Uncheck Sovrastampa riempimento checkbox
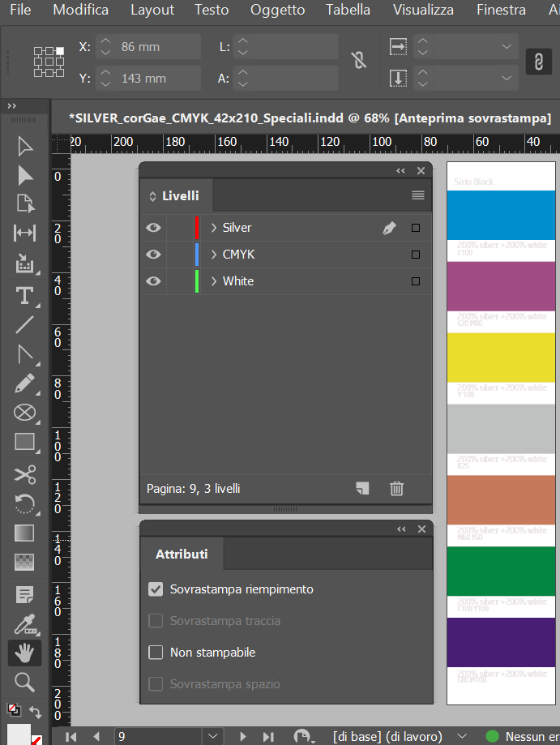The image size is (560, 745). [x=156, y=589]
